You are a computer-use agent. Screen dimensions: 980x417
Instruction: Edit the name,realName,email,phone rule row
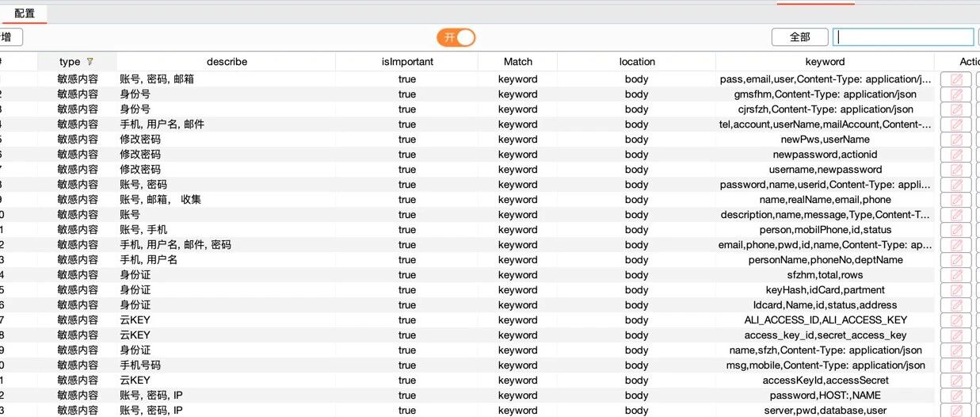pos(956,200)
